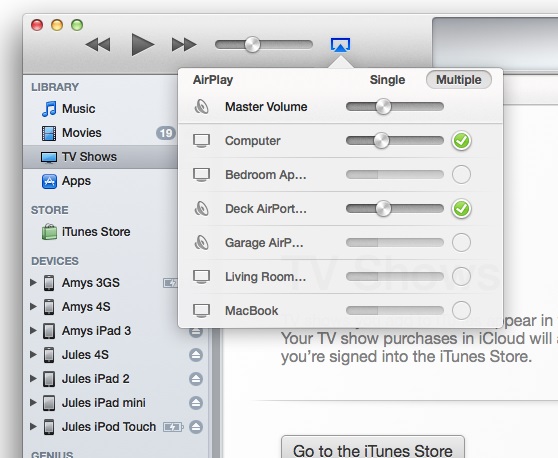Start playback with the Play button
The width and height of the screenshot is (558, 458).
point(142,44)
